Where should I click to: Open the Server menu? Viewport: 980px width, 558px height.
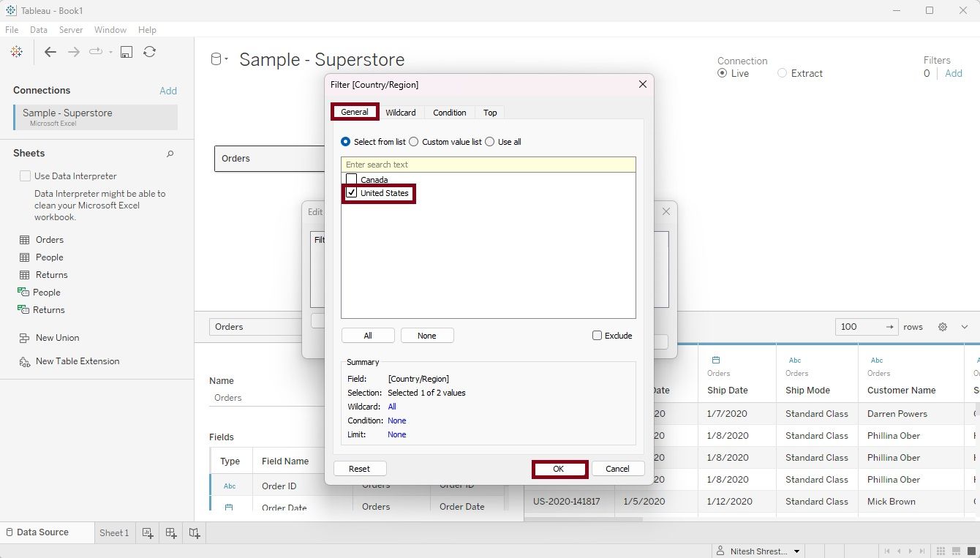pos(71,30)
